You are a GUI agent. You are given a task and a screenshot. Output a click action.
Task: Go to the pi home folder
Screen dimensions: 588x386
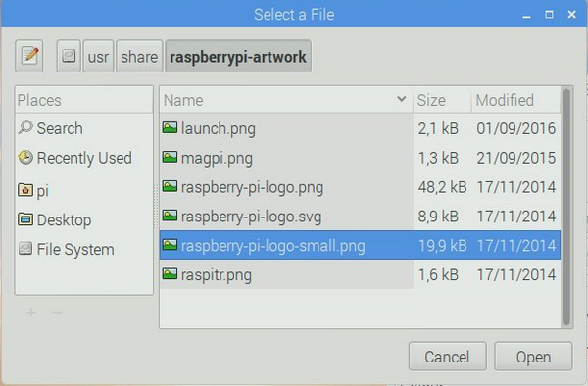tap(84, 191)
